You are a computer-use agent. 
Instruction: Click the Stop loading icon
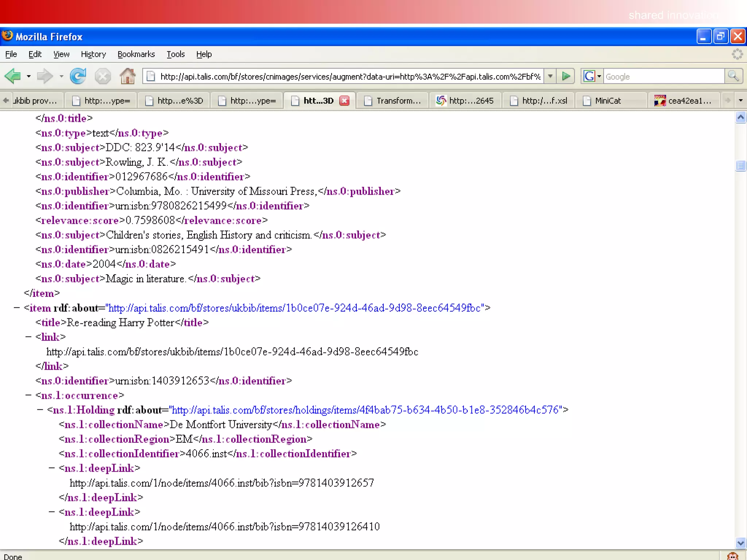pyautogui.click(x=103, y=76)
